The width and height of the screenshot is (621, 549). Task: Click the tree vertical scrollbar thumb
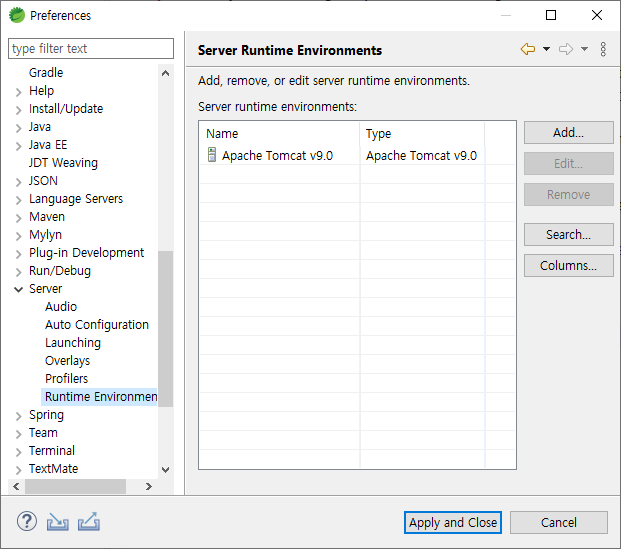click(x=166, y=328)
